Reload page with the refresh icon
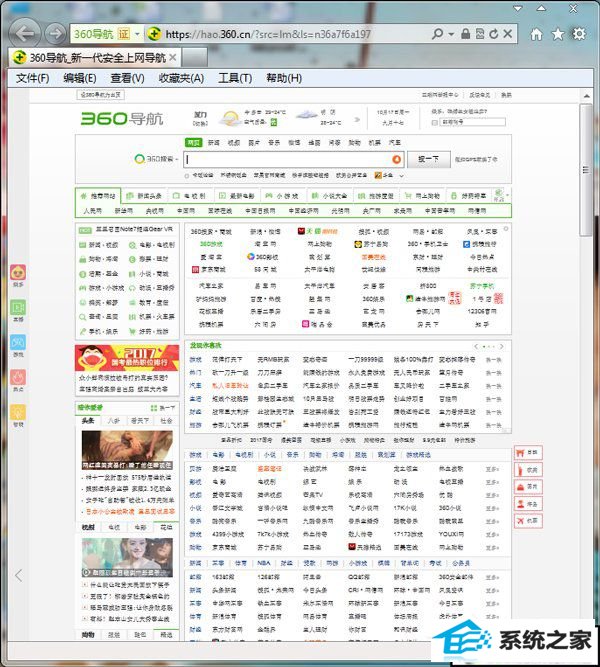This screenshot has width=600, height=667. [x=494, y=34]
